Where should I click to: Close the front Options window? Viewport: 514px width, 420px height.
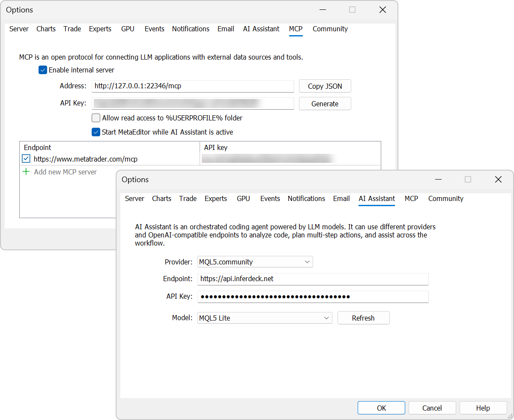[x=498, y=180]
